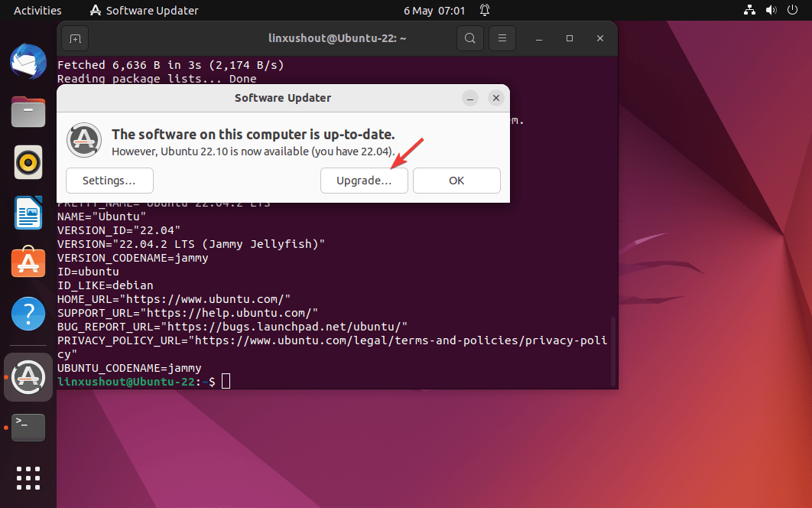
Task: Click the terminal cursor prompt line
Action: (144, 382)
